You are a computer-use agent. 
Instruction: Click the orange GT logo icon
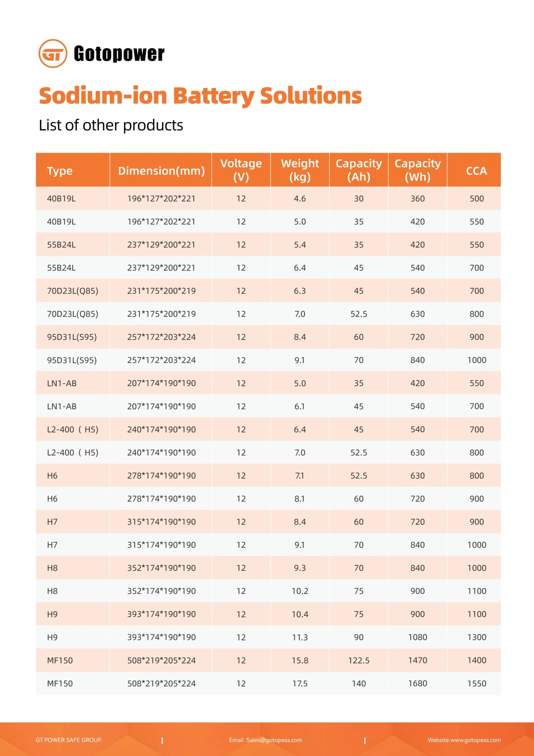[x=53, y=53]
